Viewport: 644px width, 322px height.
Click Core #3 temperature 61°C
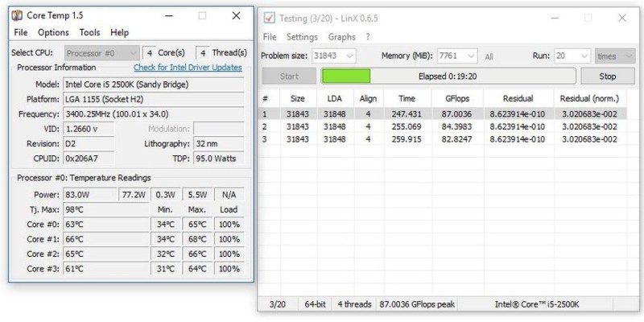coord(106,269)
